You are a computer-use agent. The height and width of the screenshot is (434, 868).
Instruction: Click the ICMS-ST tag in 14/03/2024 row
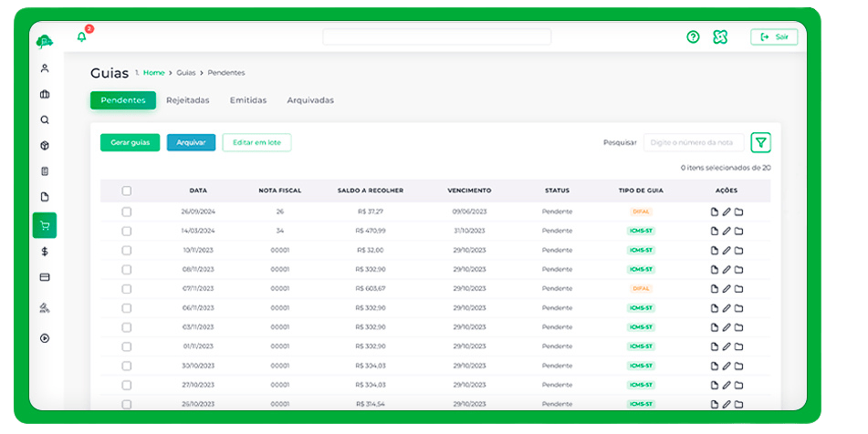point(641,231)
